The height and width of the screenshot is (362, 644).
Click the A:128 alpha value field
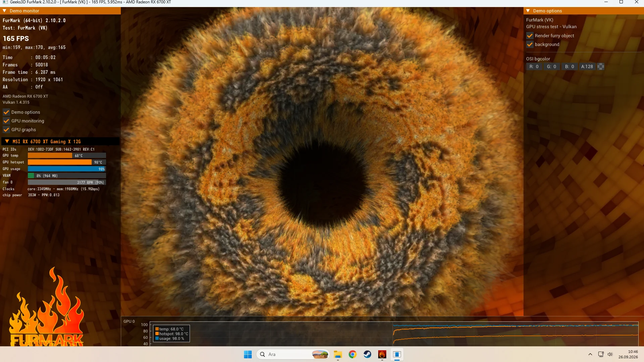pyautogui.click(x=587, y=66)
